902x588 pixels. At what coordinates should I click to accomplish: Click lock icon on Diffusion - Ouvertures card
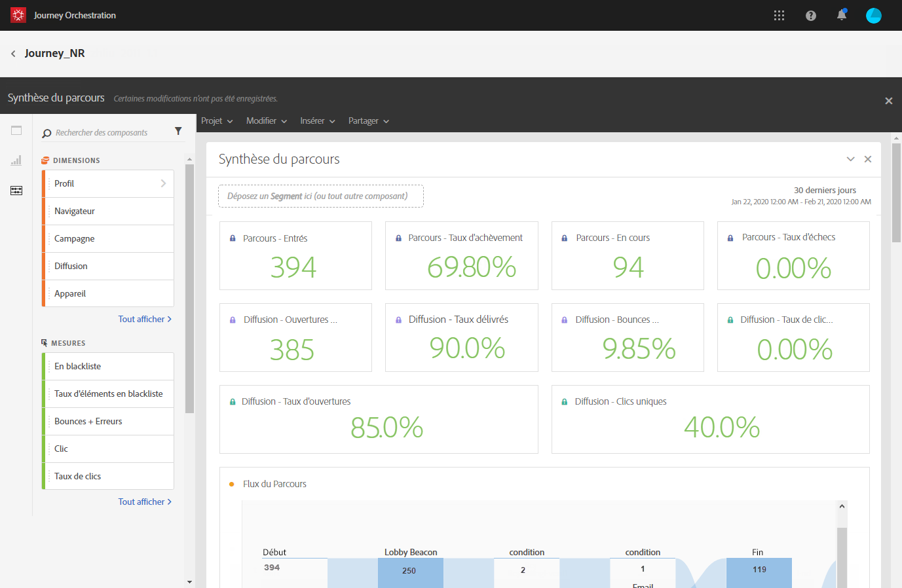(x=233, y=320)
